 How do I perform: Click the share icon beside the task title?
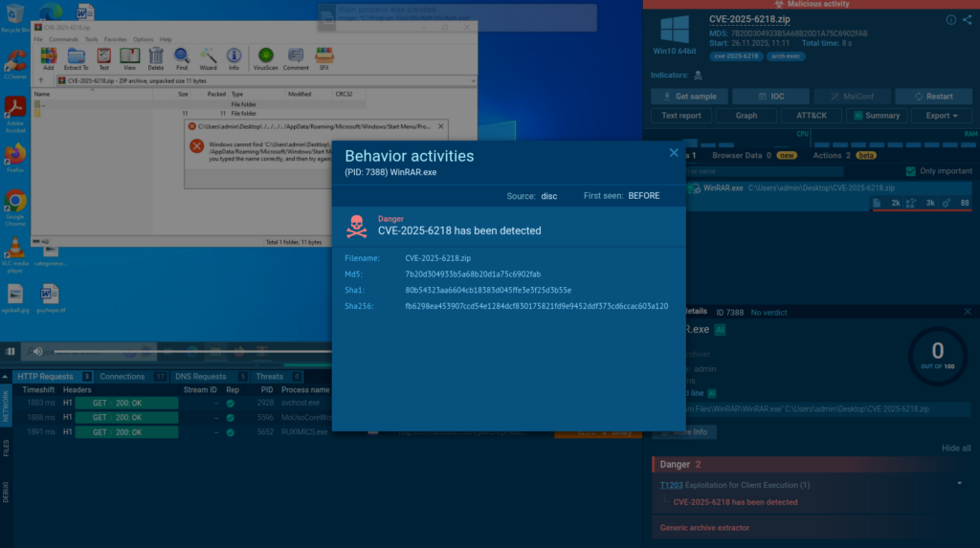pyautogui.click(x=967, y=19)
